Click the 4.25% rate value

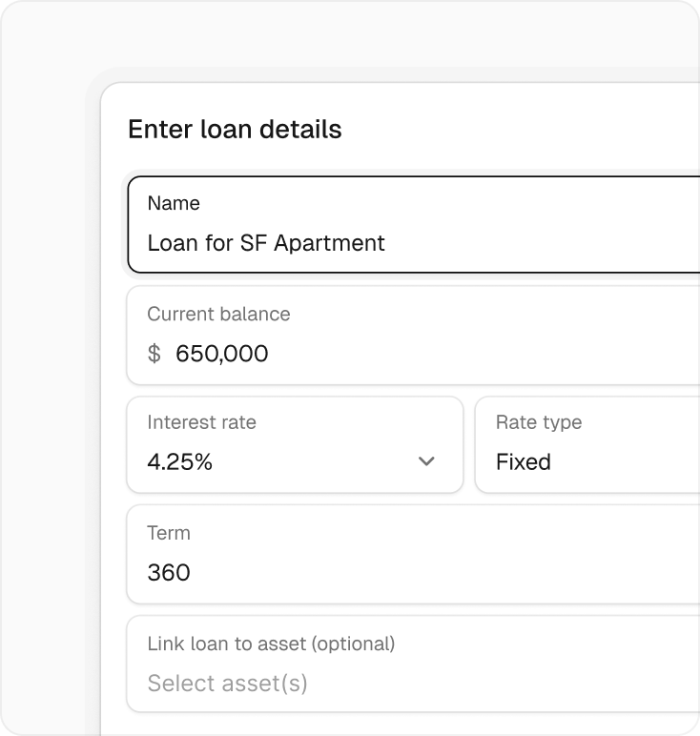point(179,462)
